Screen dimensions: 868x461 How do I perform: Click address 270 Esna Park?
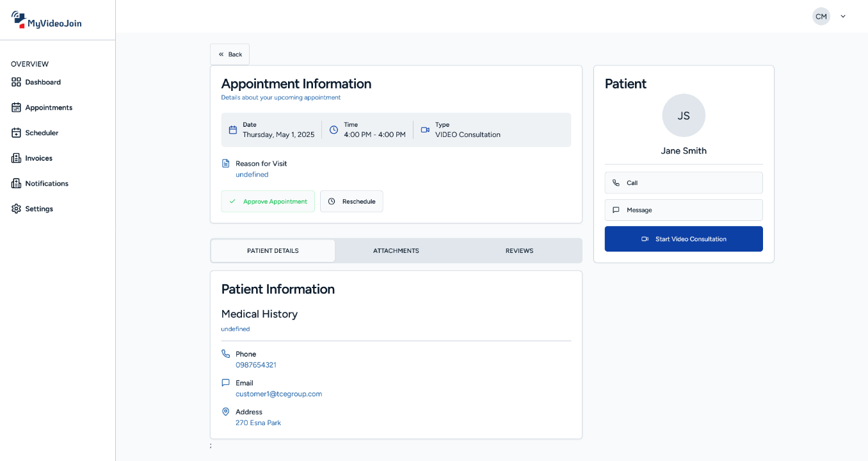pyautogui.click(x=258, y=423)
